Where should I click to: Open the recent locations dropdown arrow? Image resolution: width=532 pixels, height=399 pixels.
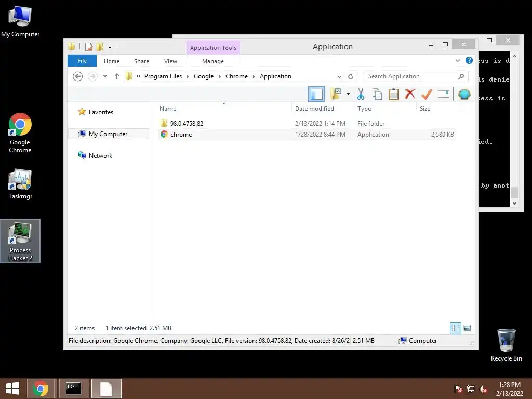pyautogui.click(x=105, y=76)
